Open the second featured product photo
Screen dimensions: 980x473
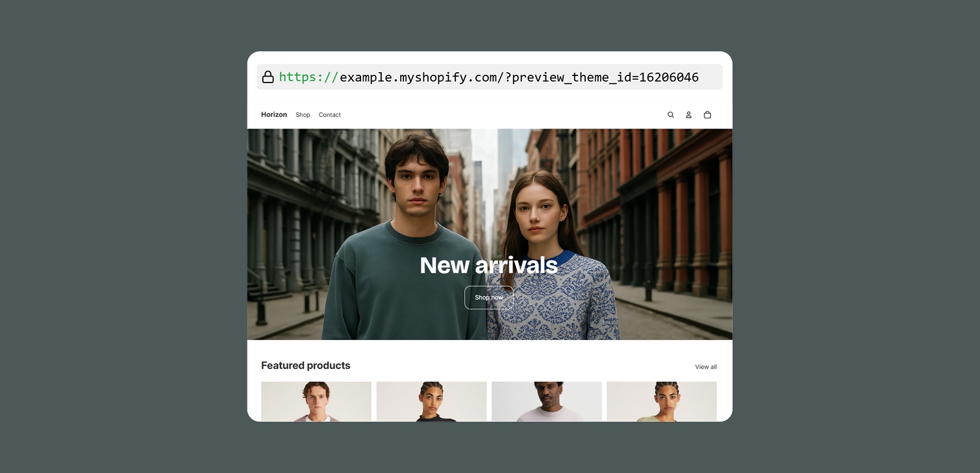click(x=431, y=401)
